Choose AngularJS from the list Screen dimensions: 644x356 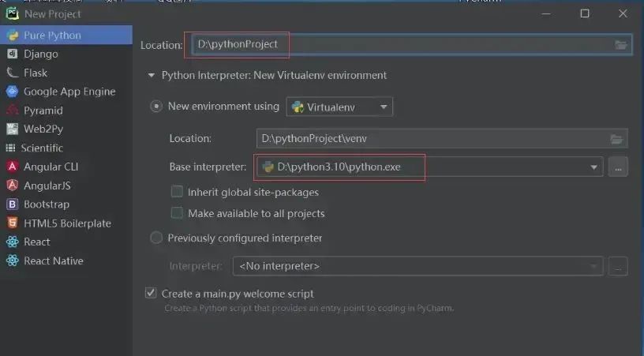[x=66, y=185]
